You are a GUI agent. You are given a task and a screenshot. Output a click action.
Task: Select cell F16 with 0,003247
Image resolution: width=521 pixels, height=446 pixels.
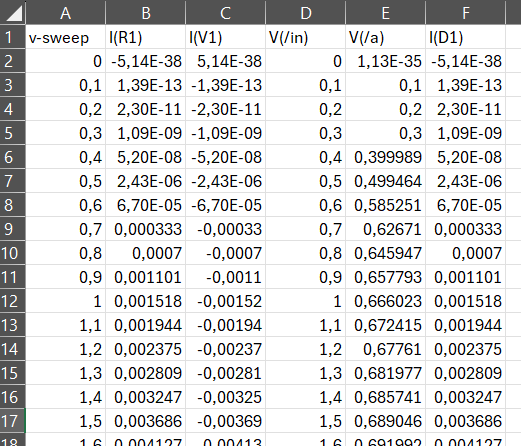(466, 397)
